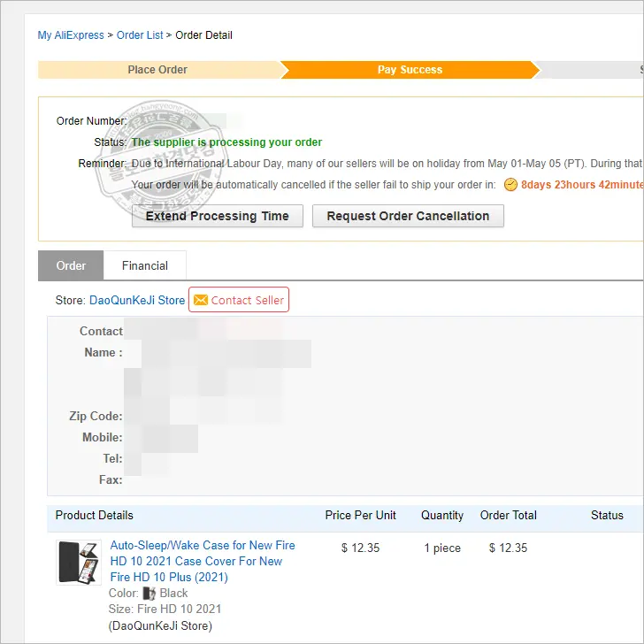Switch to the Financial tab
The image size is (644, 644).
tap(145, 265)
